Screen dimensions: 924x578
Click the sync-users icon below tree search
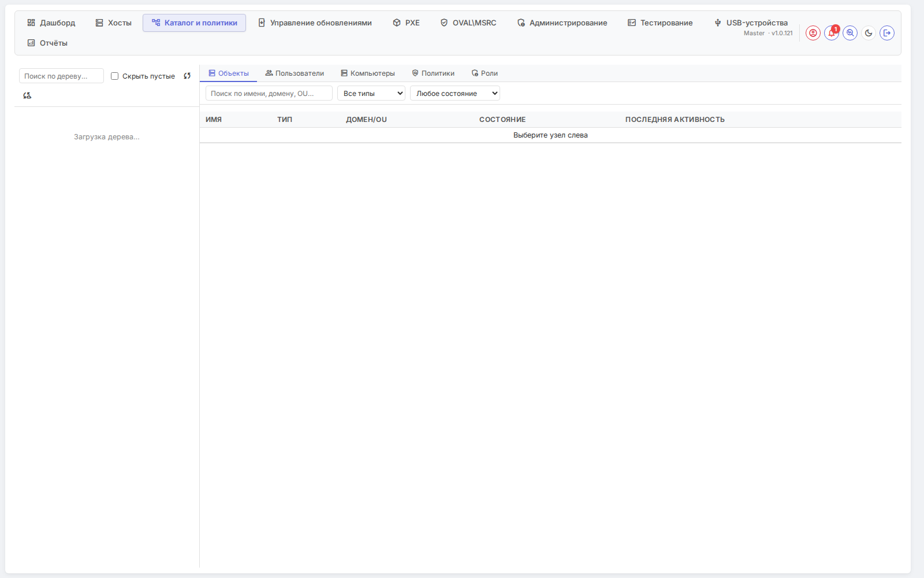coord(27,95)
